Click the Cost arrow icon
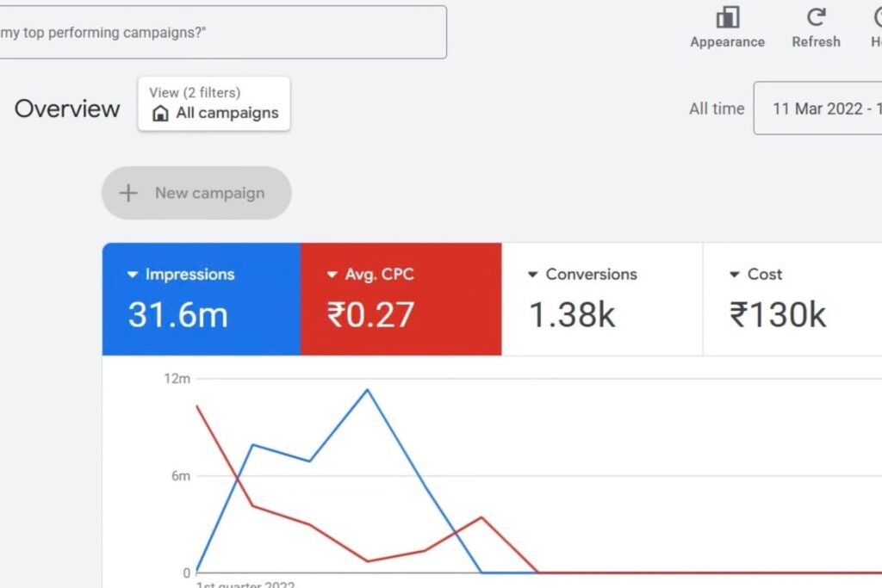 click(x=734, y=275)
